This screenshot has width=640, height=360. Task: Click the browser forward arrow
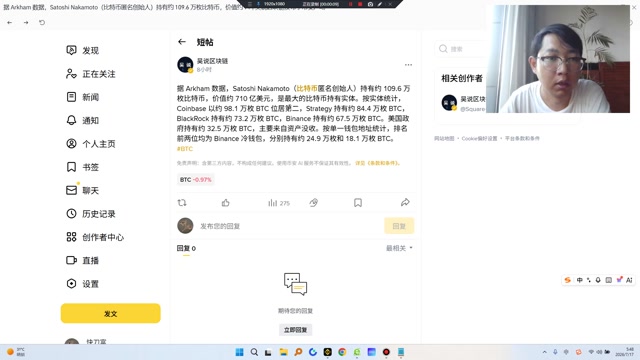pyautogui.click(x=26, y=22)
